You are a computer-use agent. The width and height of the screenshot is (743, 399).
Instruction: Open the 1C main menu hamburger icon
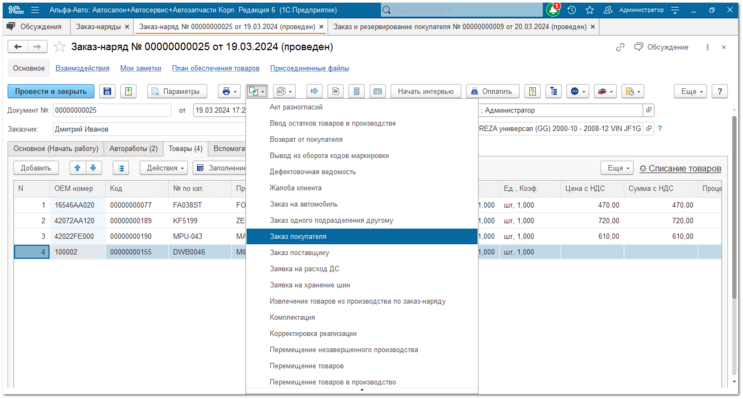tap(35, 9)
